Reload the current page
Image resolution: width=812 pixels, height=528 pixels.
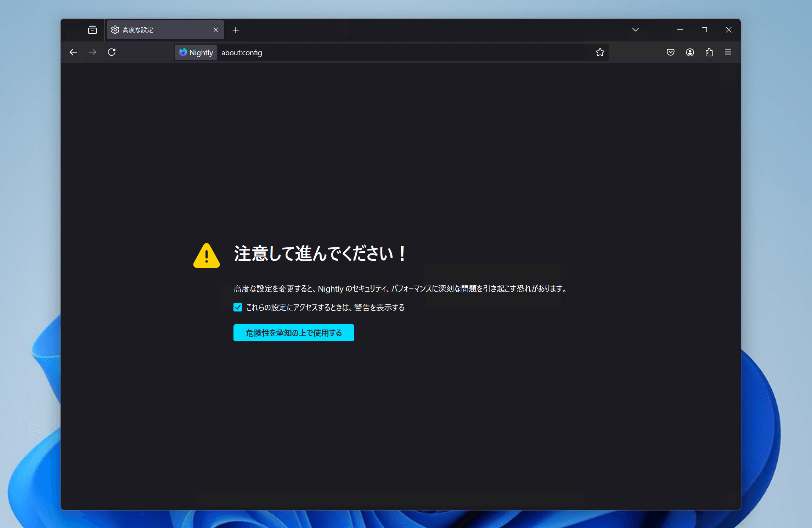point(112,52)
